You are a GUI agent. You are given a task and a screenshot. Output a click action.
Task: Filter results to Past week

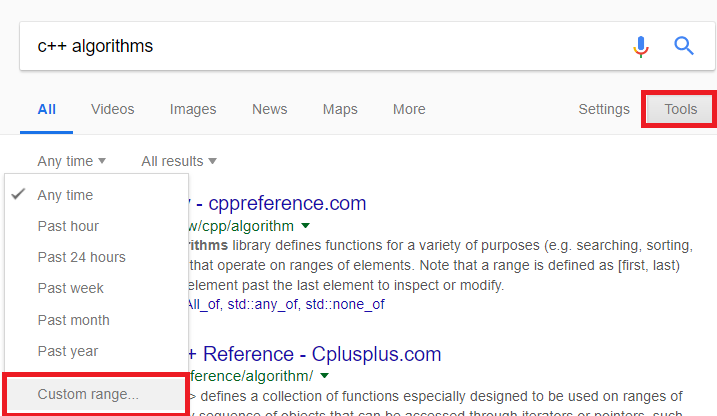(96, 288)
